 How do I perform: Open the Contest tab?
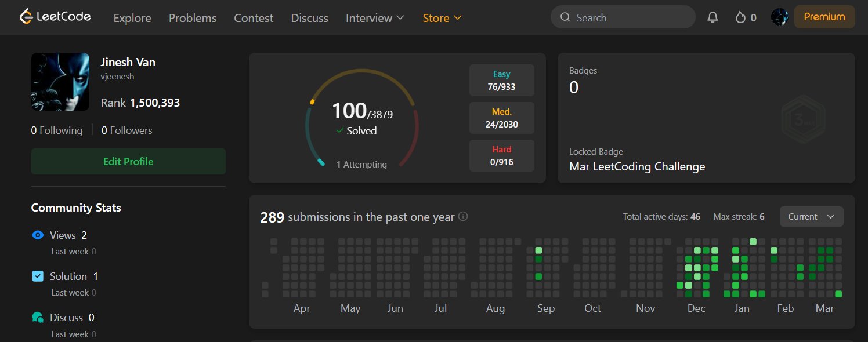[254, 18]
